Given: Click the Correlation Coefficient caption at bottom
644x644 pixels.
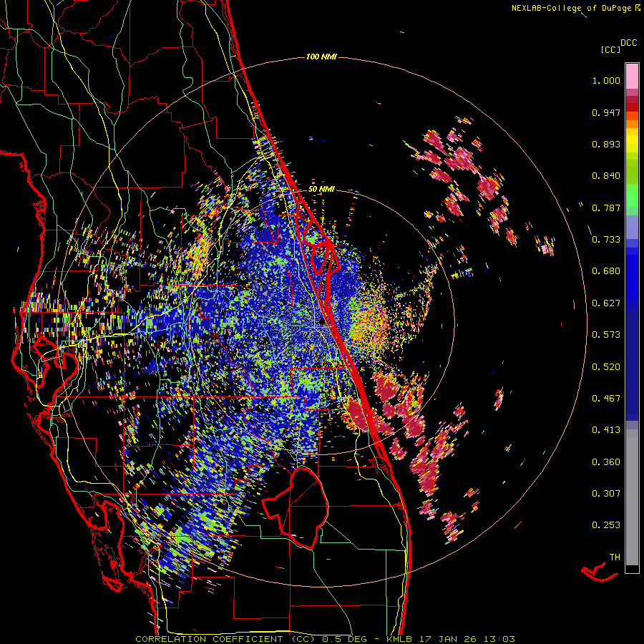Looking at the screenshot, I should 325,639.
